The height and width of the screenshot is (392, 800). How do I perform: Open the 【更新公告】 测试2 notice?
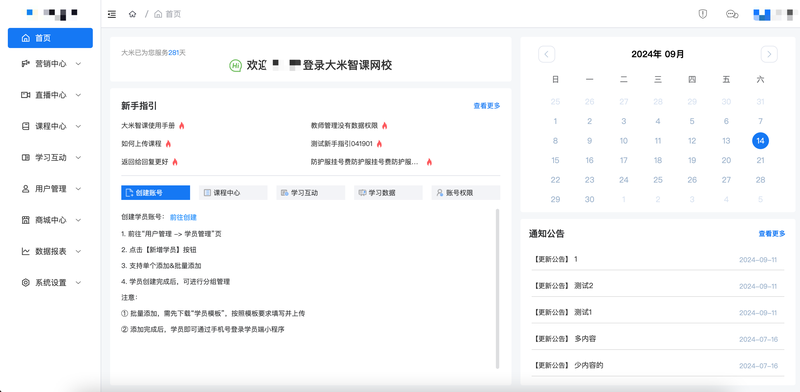pos(658,286)
